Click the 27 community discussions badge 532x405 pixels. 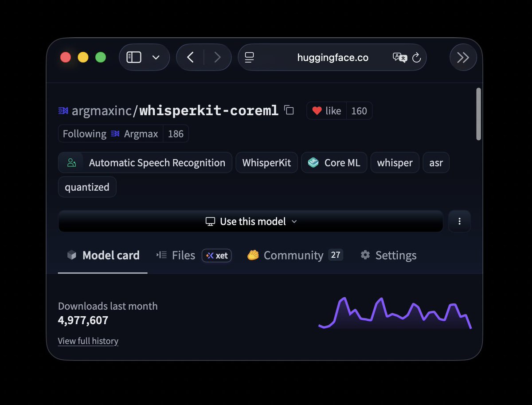point(336,255)
